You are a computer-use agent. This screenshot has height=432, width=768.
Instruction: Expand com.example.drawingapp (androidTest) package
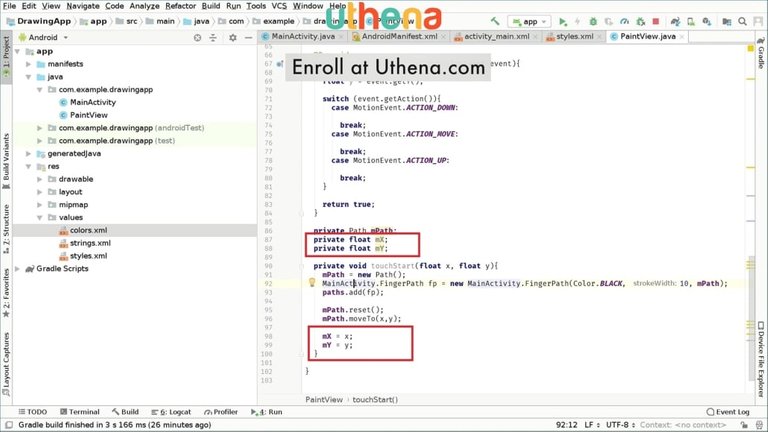(40, 128)
